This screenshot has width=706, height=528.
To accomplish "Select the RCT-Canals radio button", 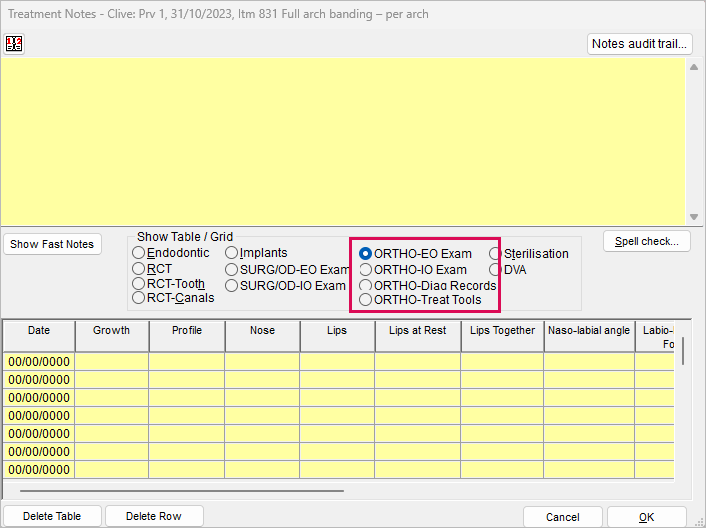I will click(139, 297).
